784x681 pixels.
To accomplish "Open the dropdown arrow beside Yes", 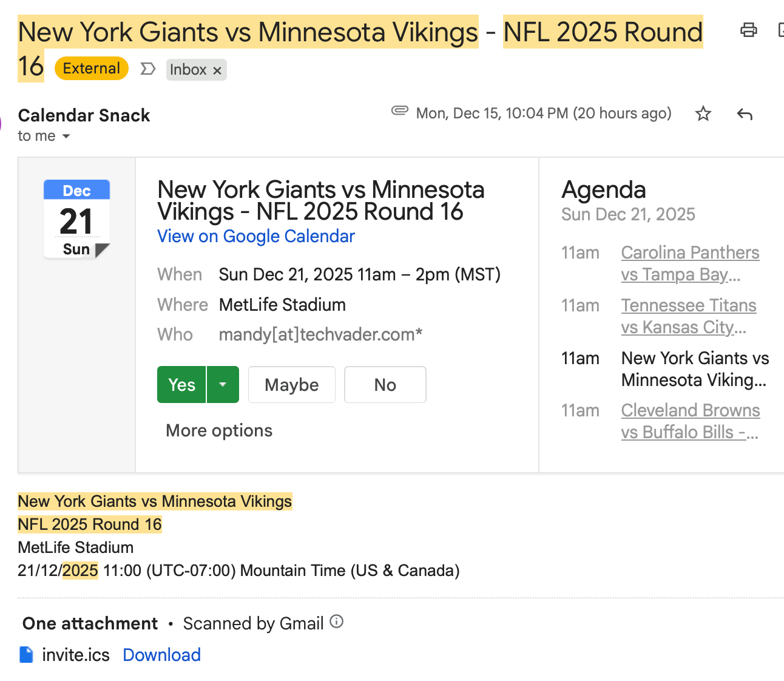I will tap(223, 385).
